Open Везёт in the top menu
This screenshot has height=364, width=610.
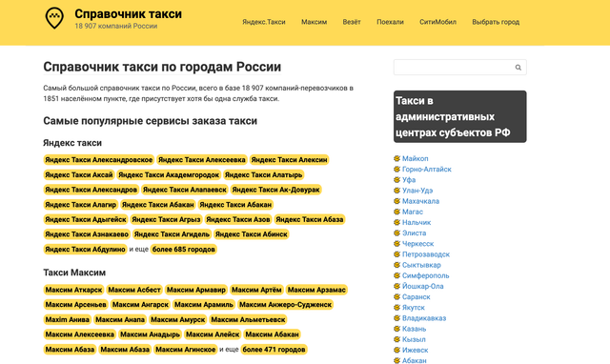[x=352, y=22]
